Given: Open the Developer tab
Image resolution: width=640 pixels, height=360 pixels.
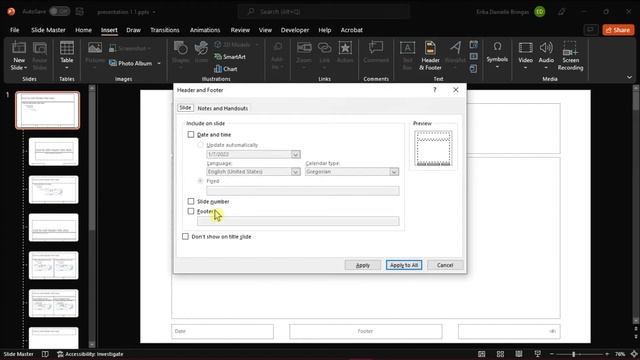Looking at the screenshot, I should click(295, 30).
